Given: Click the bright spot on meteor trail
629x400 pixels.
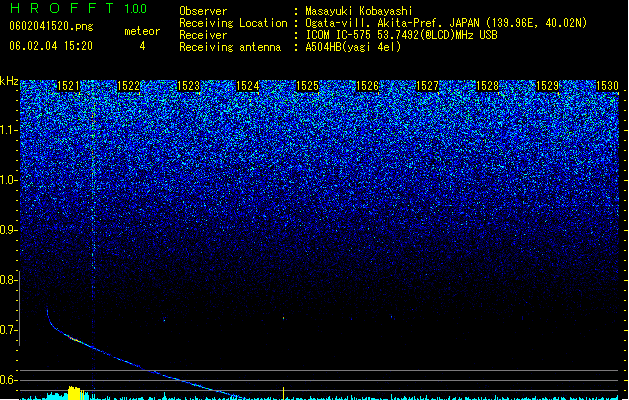Looking at the screenshot, I should pos(74,339).
